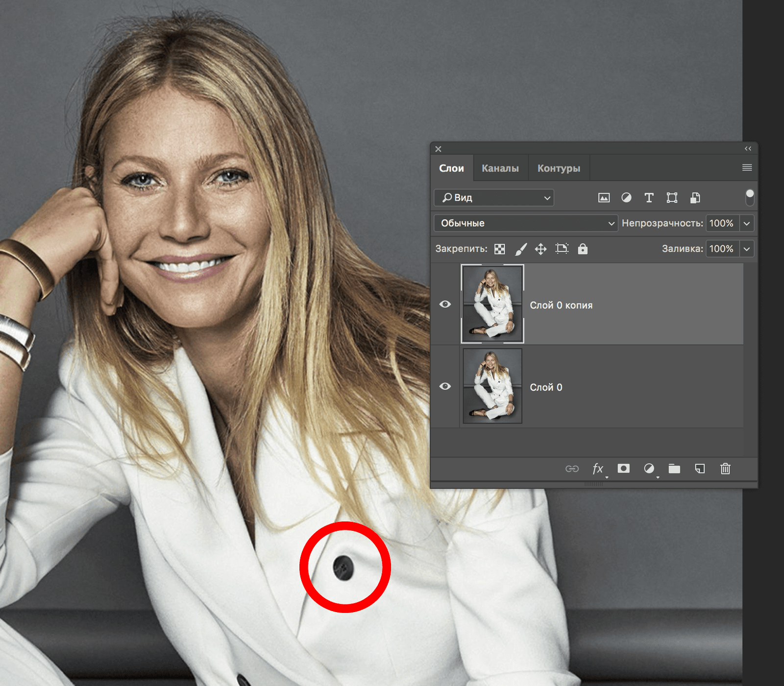Expand the Непрозрачность opacity dropdown arrow
Screen dimensions: 784x686
746,223
